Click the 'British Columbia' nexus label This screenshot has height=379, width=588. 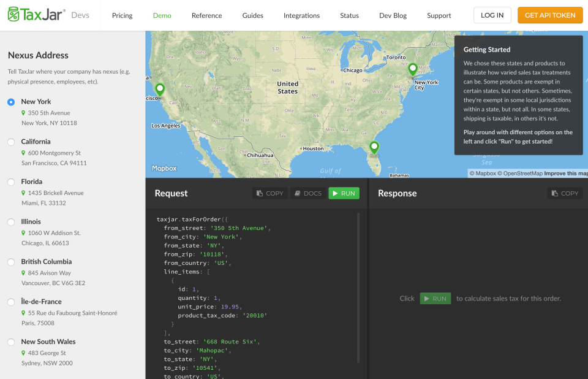point(47,261)
